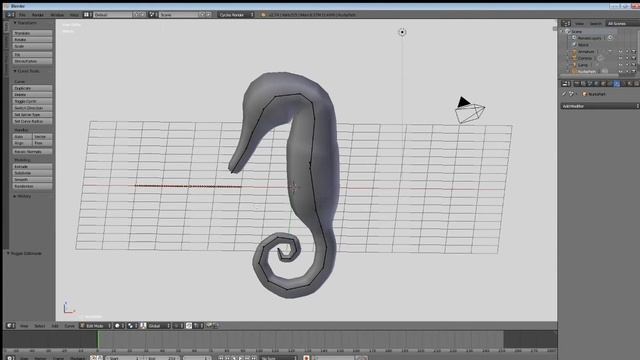This screenshot has height=360, width=640.
Task: Open the File menu
Action: (x=22, y=15)
